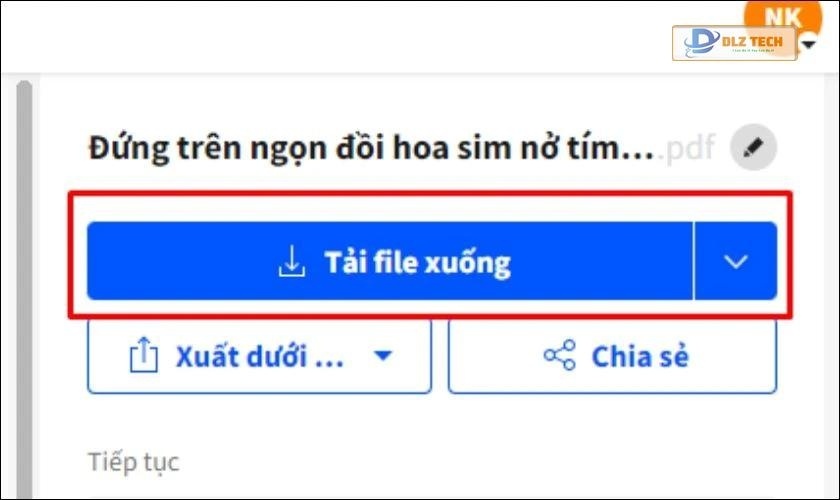840x500 pixels.
Task: Expand the account menu caret near NK
Action: [x=809, y=45]
